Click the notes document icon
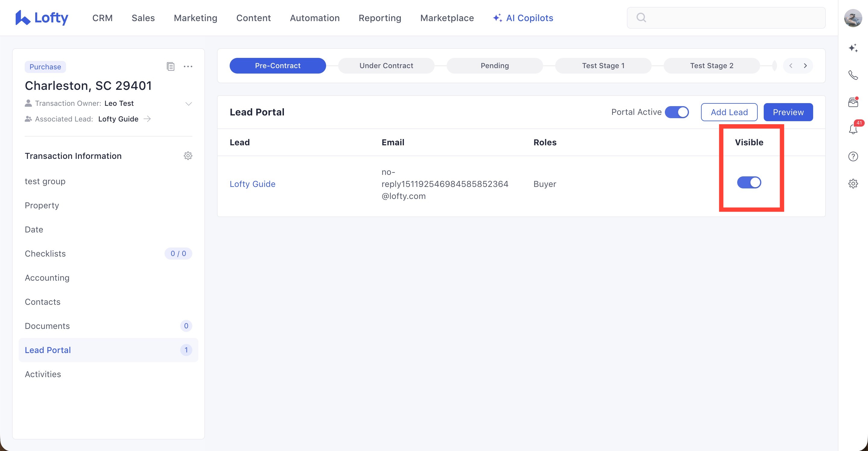The width and height of the screenshot is (868, 451). coord(171,66)
